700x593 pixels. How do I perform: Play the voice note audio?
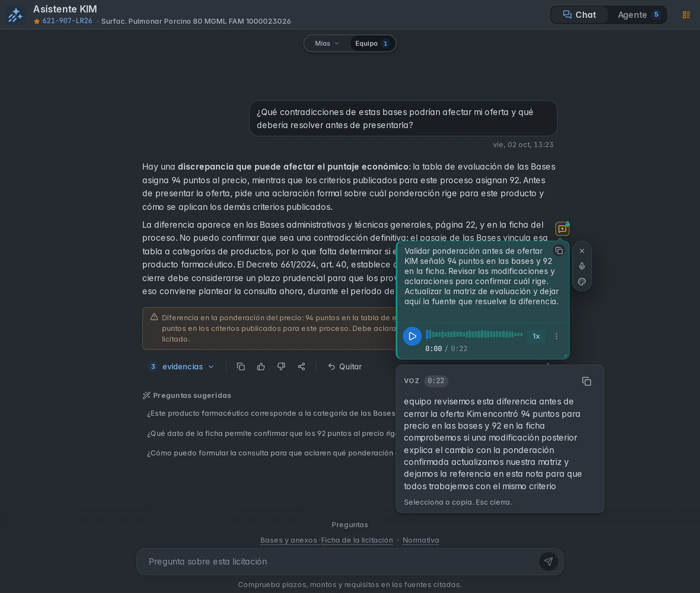pos(412,336)
